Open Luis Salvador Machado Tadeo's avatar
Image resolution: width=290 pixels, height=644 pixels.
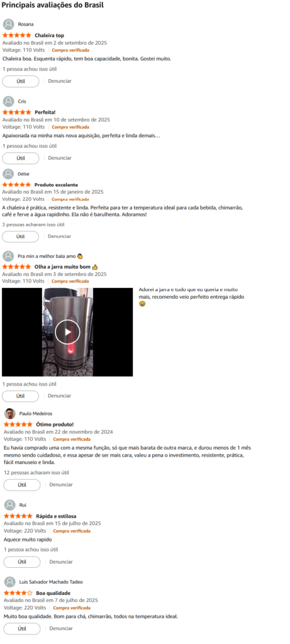point(10,582)
